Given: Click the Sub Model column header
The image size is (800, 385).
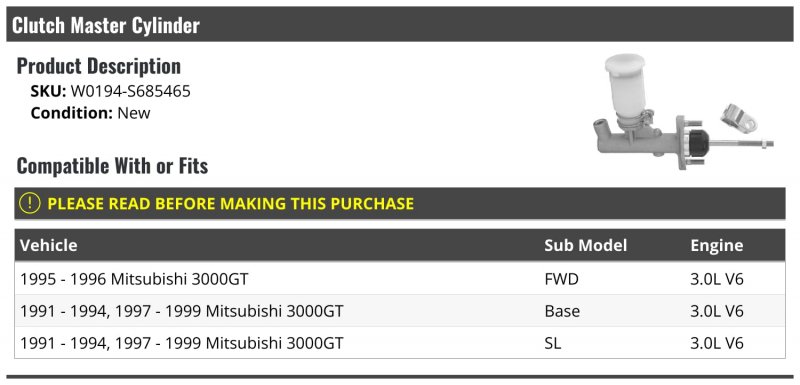Looking at the screenshot, I should pyautogui.click(x=586, y=245).
